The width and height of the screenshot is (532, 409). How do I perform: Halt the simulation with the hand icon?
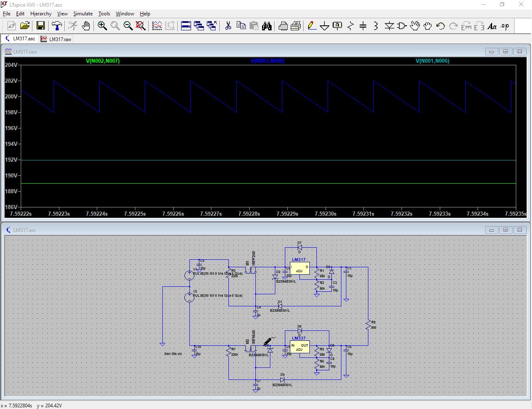pos(86,26)
